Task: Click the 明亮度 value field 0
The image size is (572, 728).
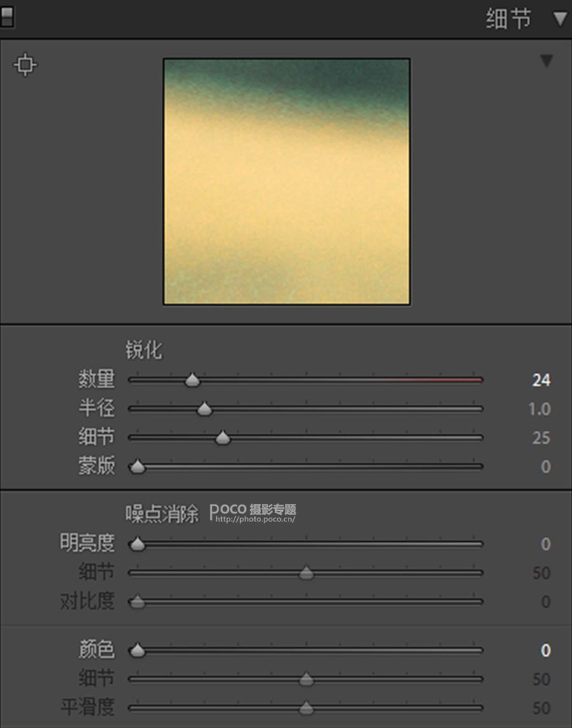Action: tap(546, 544)
